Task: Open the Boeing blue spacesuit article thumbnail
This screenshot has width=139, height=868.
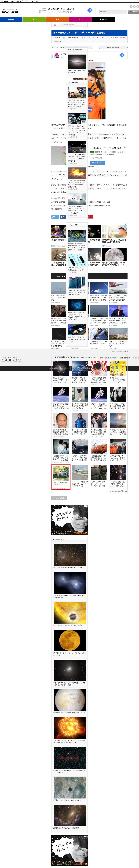Action: (80, 420)
